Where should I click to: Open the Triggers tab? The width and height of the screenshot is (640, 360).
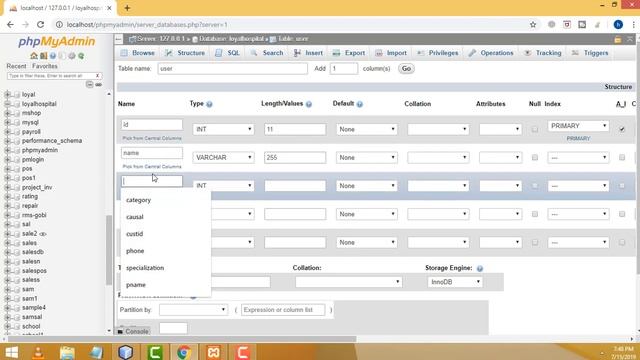click(590, 53)
